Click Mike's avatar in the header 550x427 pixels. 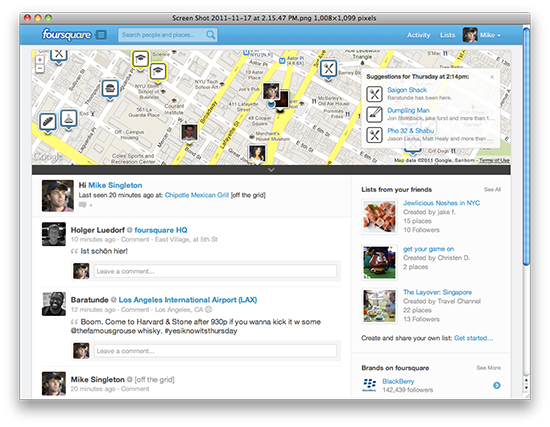470,35
